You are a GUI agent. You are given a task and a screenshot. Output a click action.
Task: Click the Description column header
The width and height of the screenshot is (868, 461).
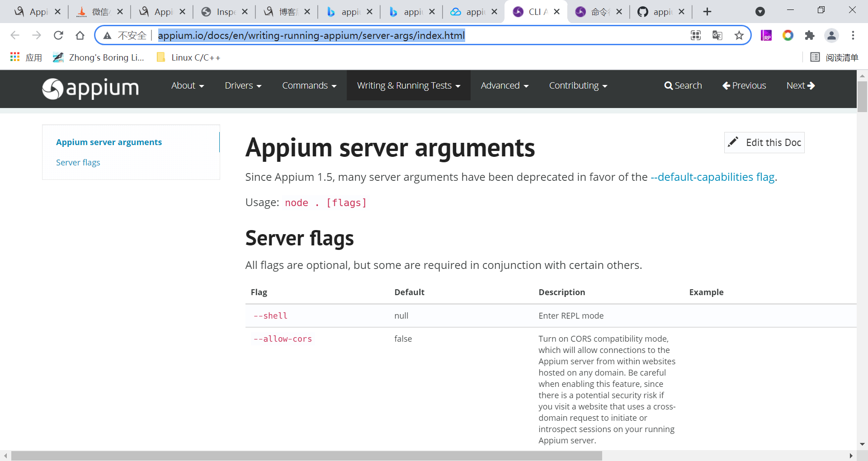coord(562,292)
